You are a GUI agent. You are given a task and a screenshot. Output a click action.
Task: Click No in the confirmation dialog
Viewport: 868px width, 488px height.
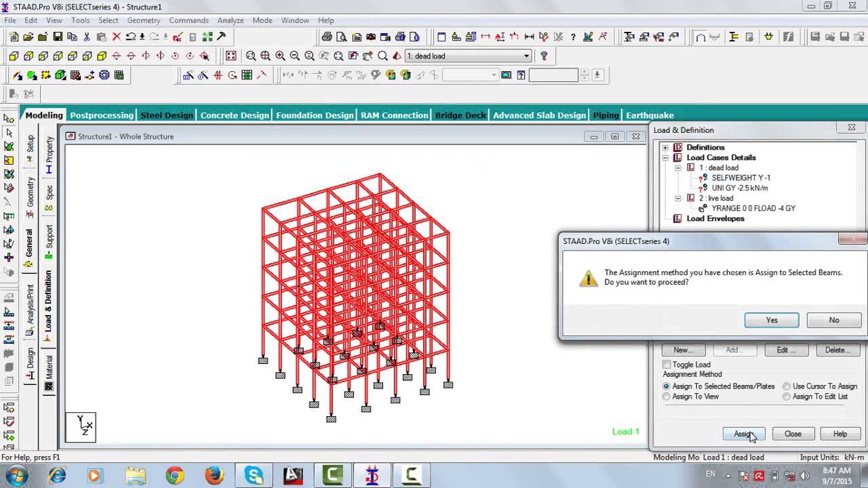834,320
